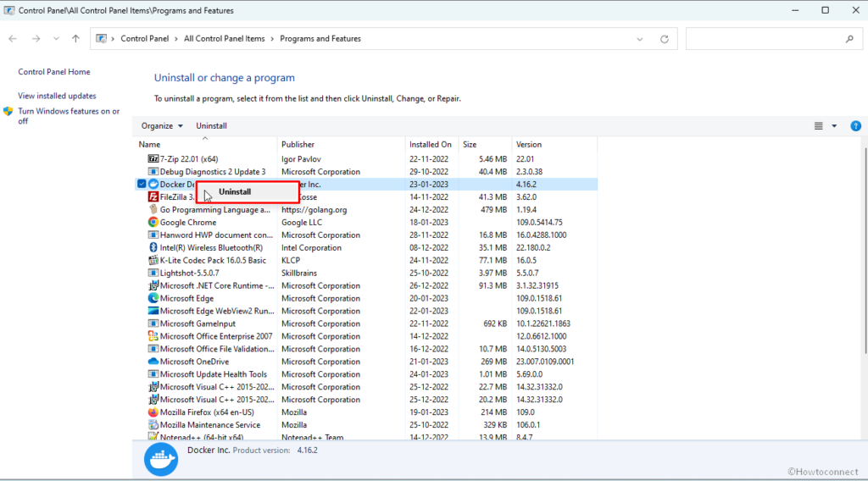This screenshot has width=868, height=481.
Task: Navigate to All Control Panel Items breadcrumb
Action: 224,39
